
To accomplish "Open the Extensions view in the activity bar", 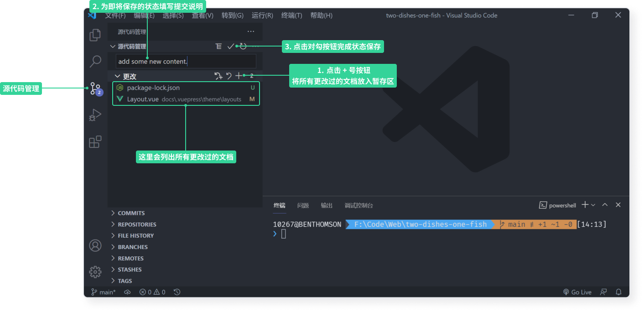I will 95,142.
